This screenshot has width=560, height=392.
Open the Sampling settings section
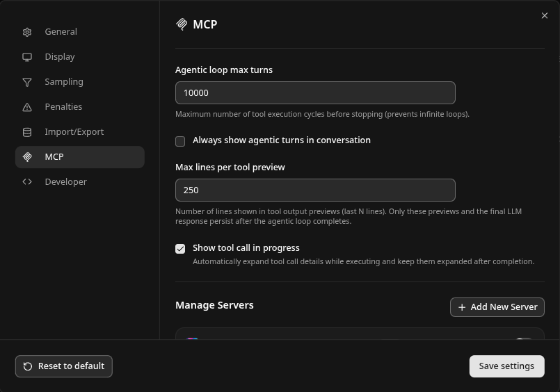pos(63,82)
